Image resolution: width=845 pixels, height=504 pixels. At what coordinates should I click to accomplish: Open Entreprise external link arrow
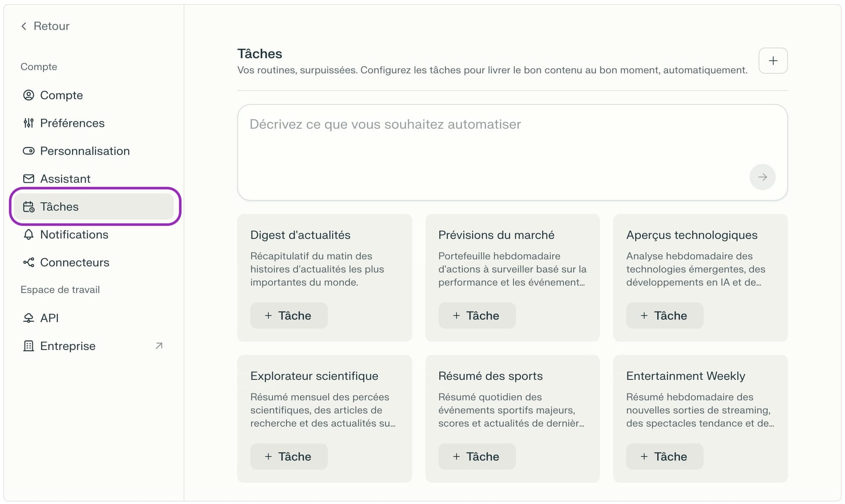coord(159,346)
